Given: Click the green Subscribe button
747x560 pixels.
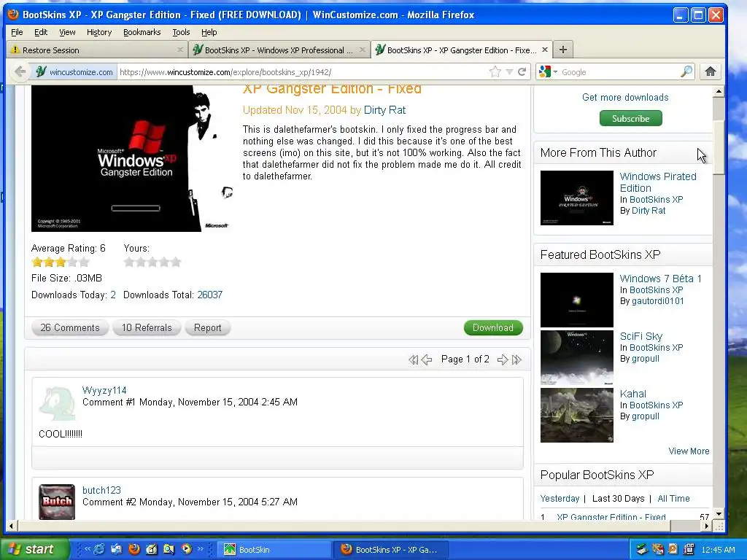Looking at the screenshot, I should [631, 119].
